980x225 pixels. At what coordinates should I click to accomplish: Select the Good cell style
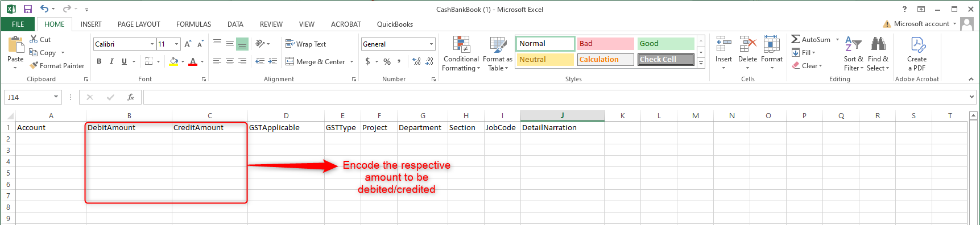[665, 44]
